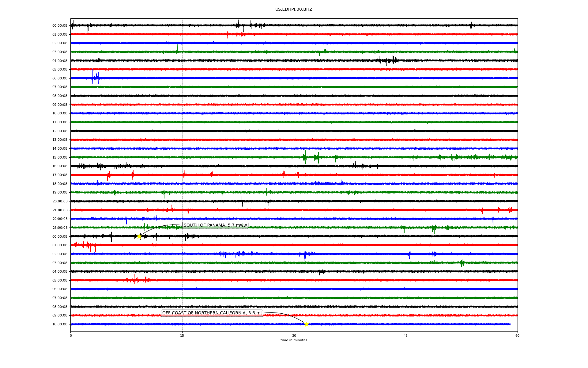Select the 22:00:08 row label
Viewport: 588px width, 368px height.
[60, 219]
